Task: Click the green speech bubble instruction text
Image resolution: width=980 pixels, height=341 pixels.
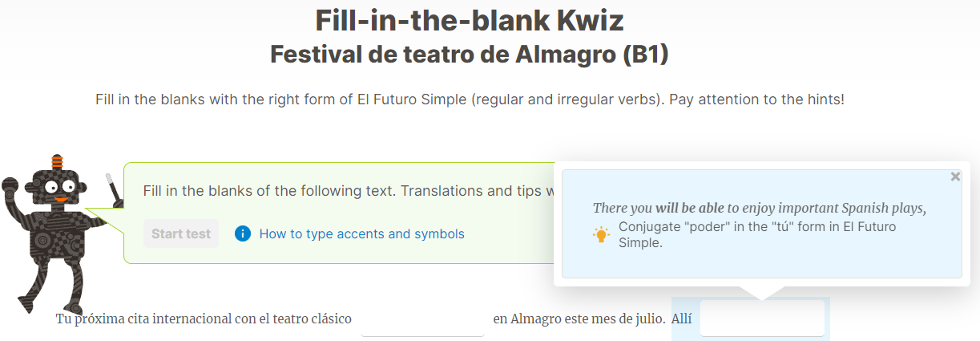Action: (x=348, y=191)
